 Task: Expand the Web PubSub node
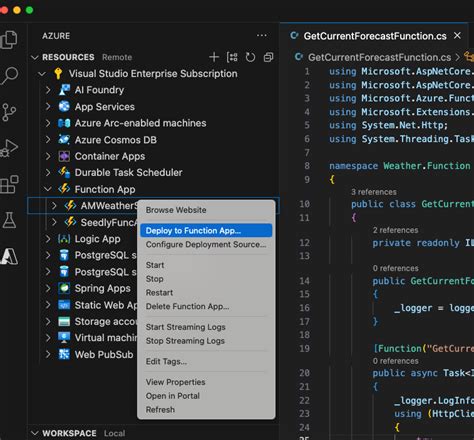48,354
